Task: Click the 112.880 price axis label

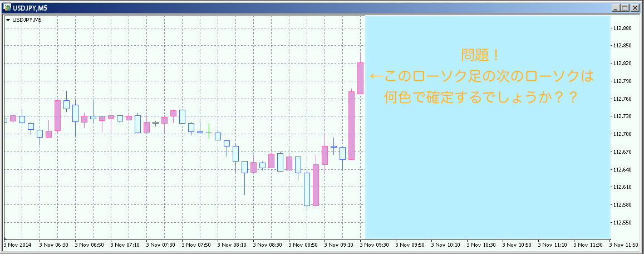Action: [x=622, y=28]
